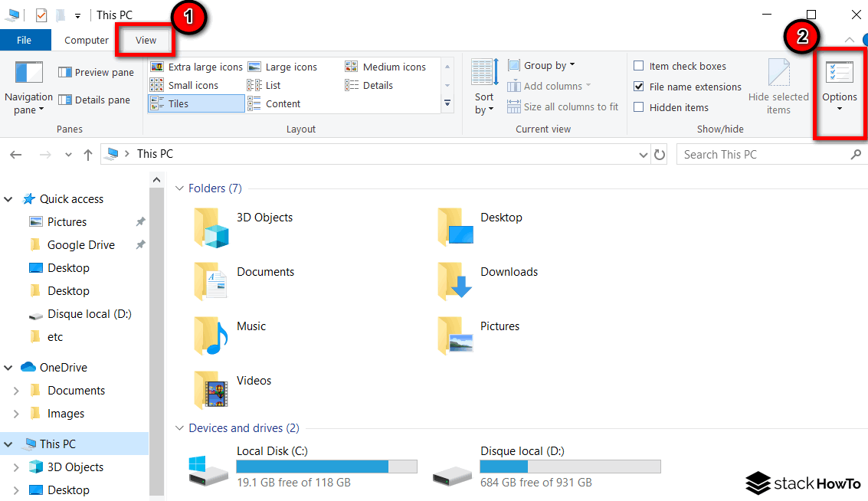Open the Navigation pane menu

(x=28, y=87)
